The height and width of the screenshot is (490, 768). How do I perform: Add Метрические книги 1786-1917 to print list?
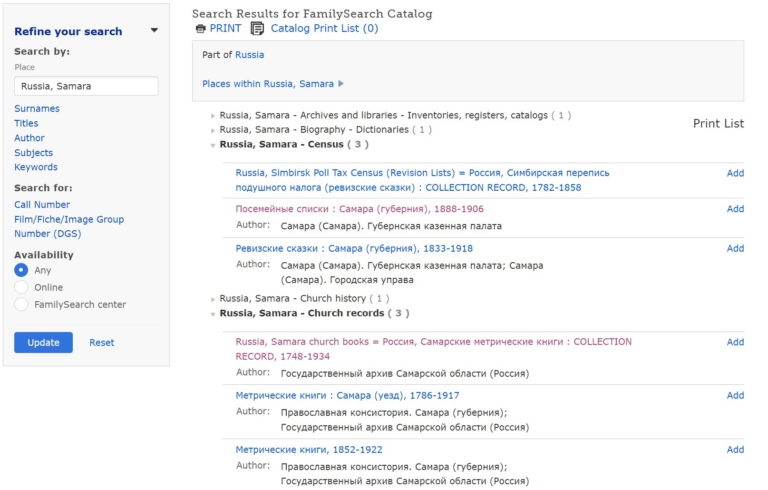pyautogui.click(x=735, y=395)
